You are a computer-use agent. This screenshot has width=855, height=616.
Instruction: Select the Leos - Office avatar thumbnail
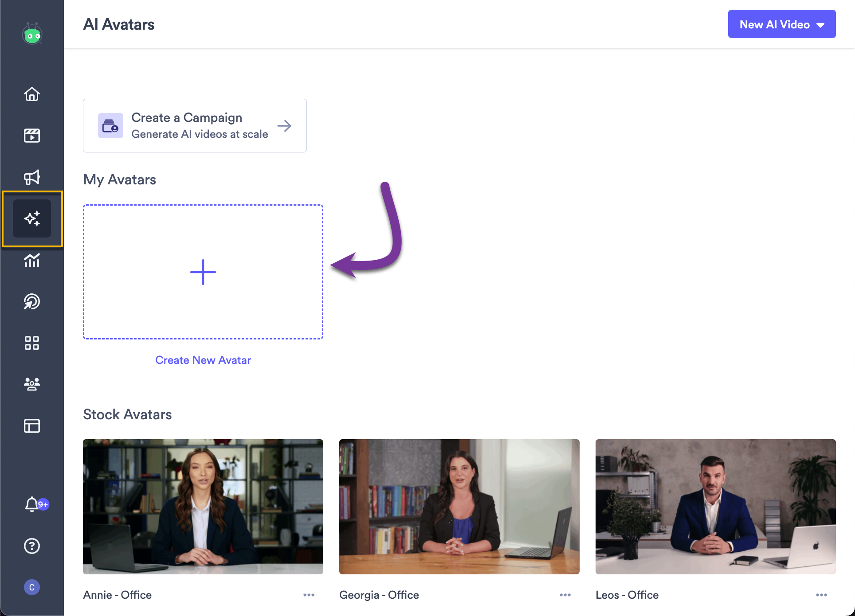tap(715, 507)
